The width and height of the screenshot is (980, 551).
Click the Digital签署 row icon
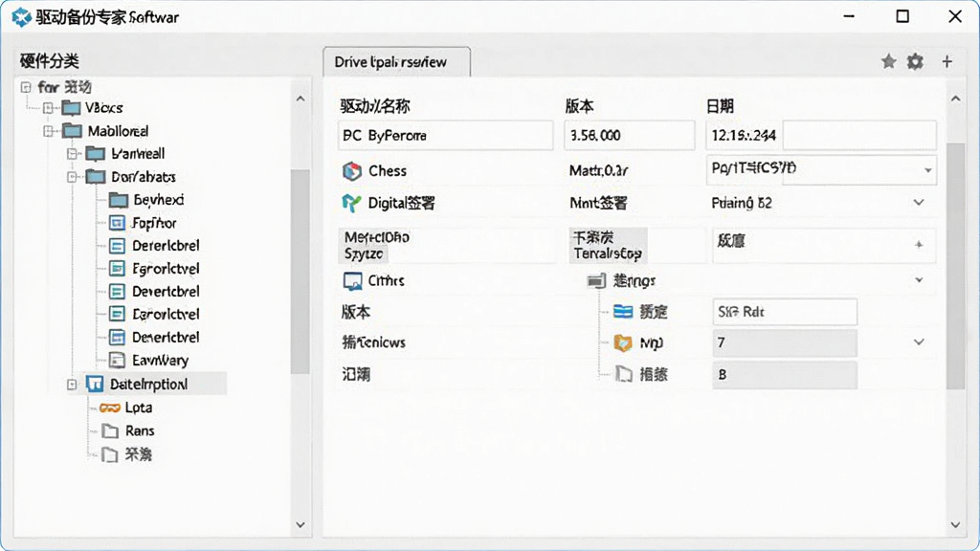point(351,203)
